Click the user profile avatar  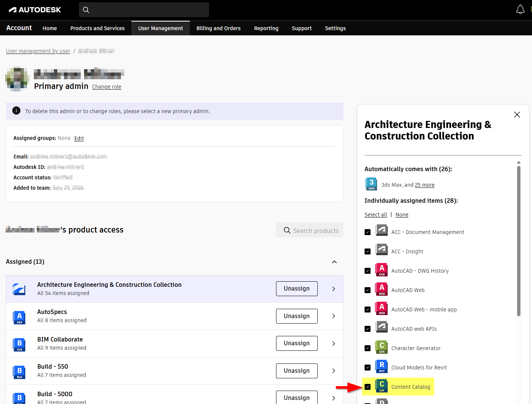pyautogui.click(x=17, y=79)
